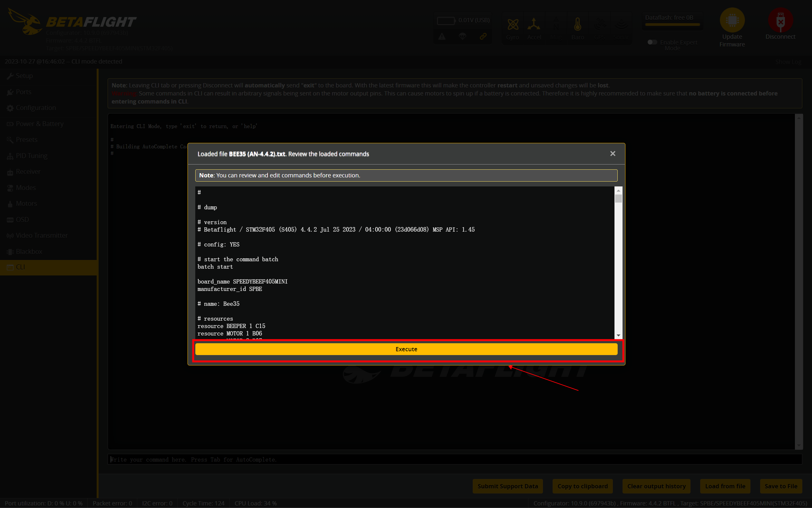
Task: Open the Modes tab
Action: (x=49, y=188)
